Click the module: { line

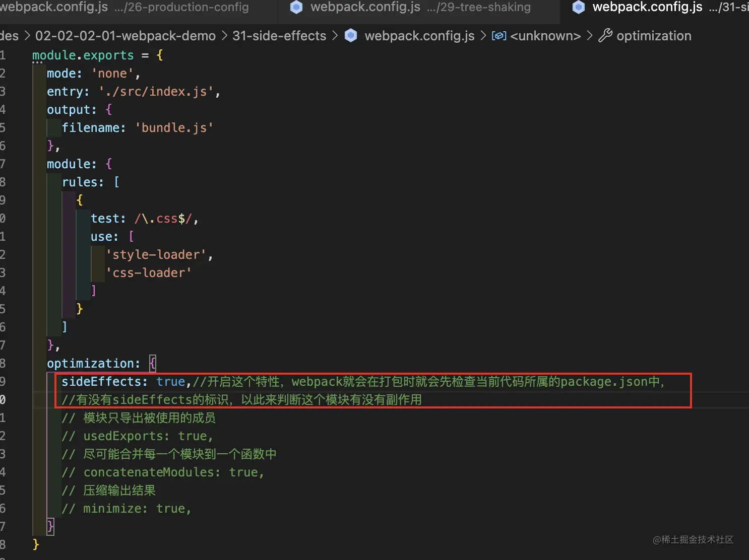pos(80,164)
